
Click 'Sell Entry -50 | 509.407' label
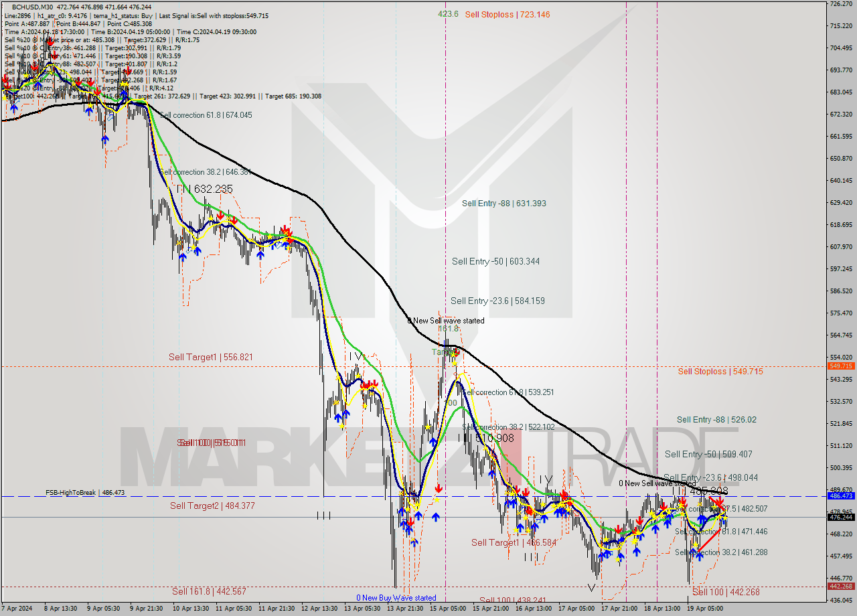click(x=708, y=454)
